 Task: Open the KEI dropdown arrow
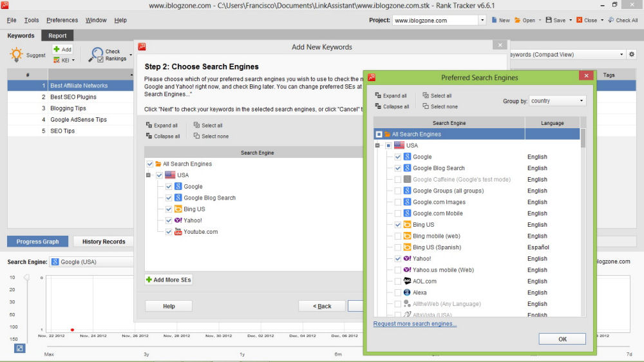pyautogui.click(x=73, y=61)
